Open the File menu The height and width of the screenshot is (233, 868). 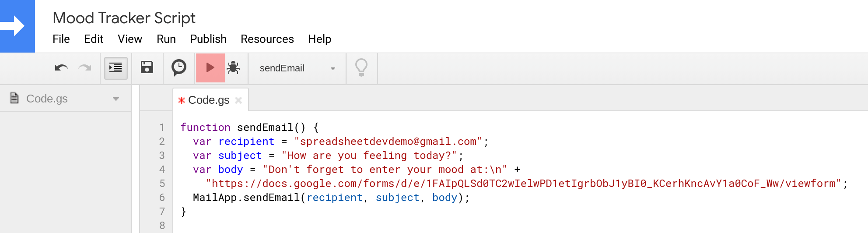pyautogui.click(x=61, y=39)
